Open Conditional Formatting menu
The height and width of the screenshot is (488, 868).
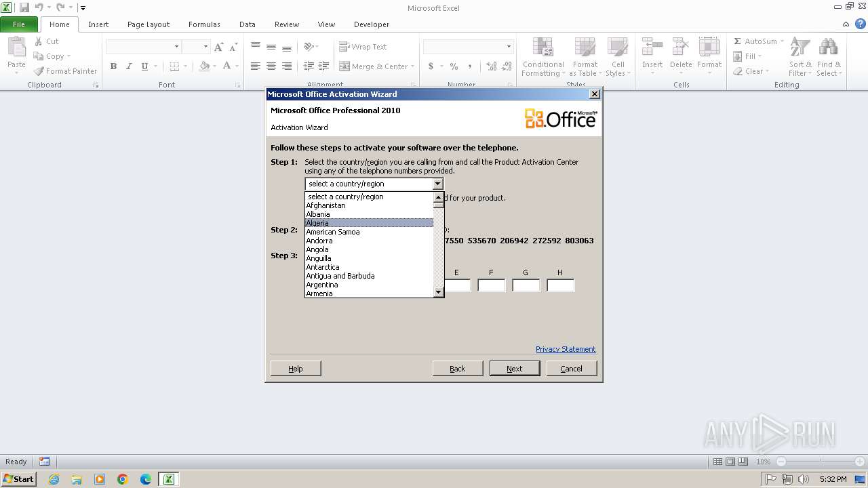(543, 57)
